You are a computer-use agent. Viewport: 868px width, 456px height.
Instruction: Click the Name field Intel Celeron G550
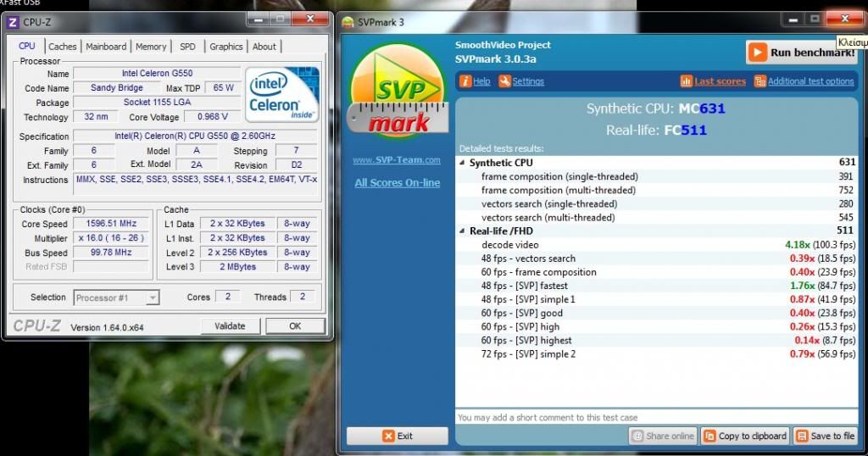pyautogui.click(x=157, y=73)
